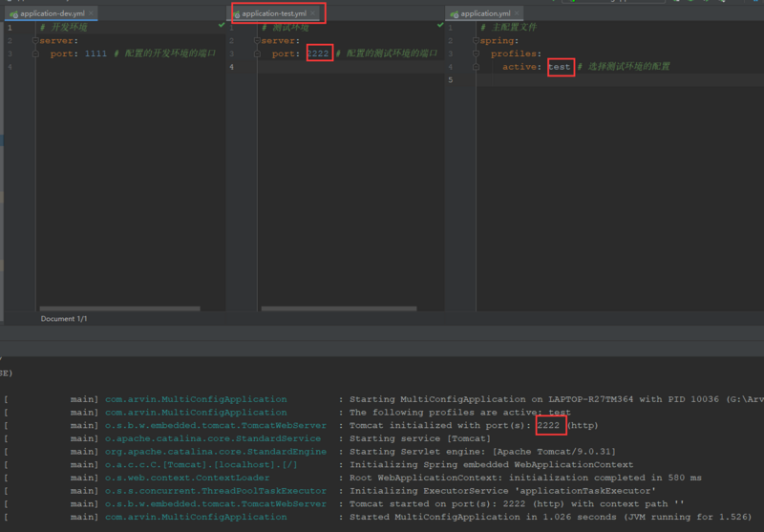Close the application-dev.yml tab
Image resolution: width=764 pixels, height=532 pixels.
point(91,13)
